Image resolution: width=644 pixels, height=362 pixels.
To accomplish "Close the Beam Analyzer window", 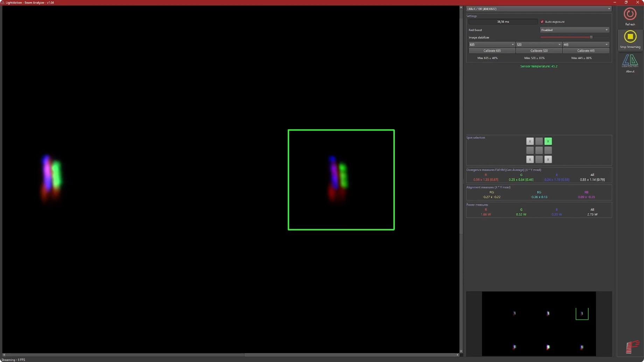I will [x=638, y=2].
